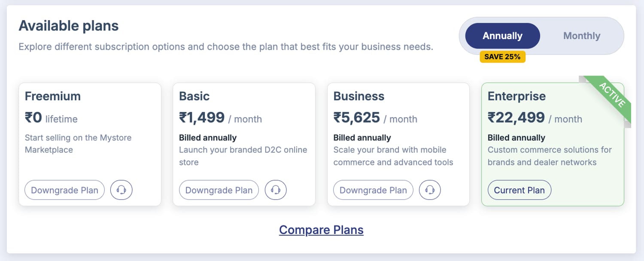Click the SAVE 25% badge
Image resolution: width=644 pixels, height=261 pixels.
point(502,57)
